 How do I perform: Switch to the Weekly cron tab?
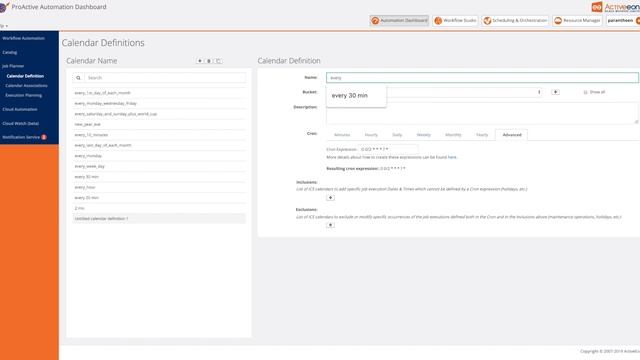tap(424, 135)
